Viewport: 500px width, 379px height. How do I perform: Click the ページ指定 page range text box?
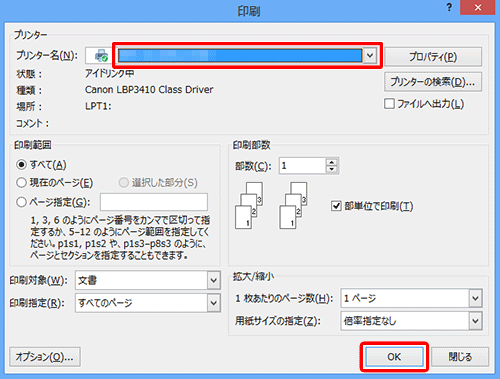pos(154,202)
